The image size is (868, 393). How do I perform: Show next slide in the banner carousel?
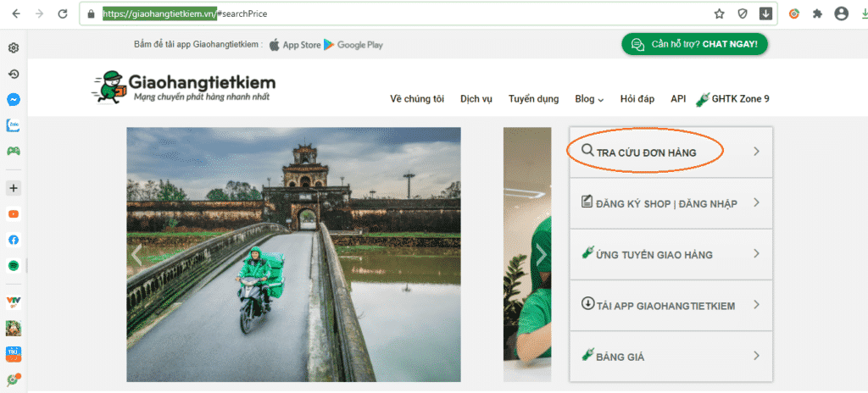541,255
